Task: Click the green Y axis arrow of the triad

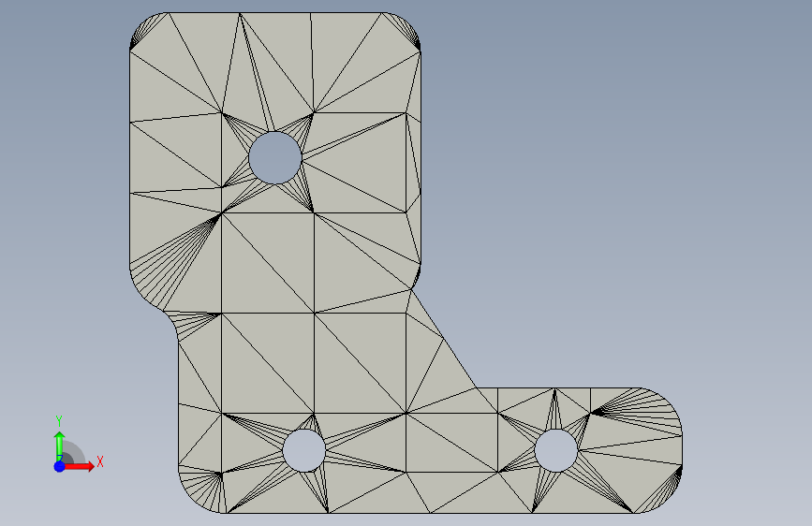Action: click(60, 446)
